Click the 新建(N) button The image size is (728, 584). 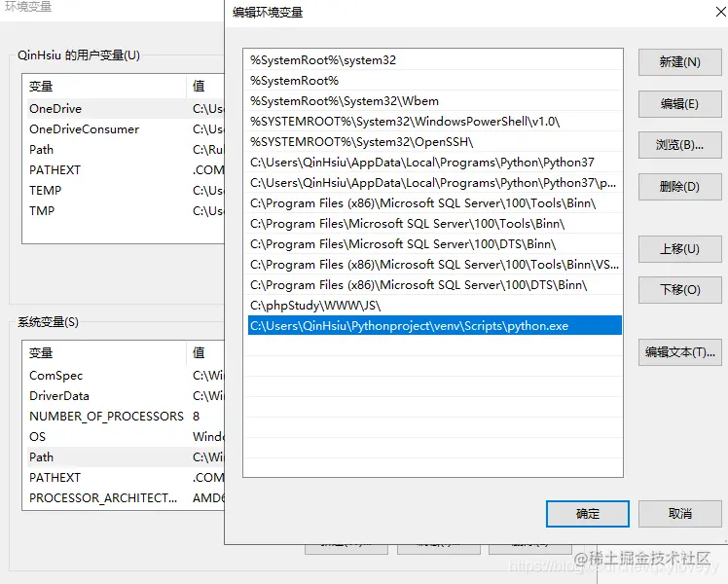[x=679, y=62]
